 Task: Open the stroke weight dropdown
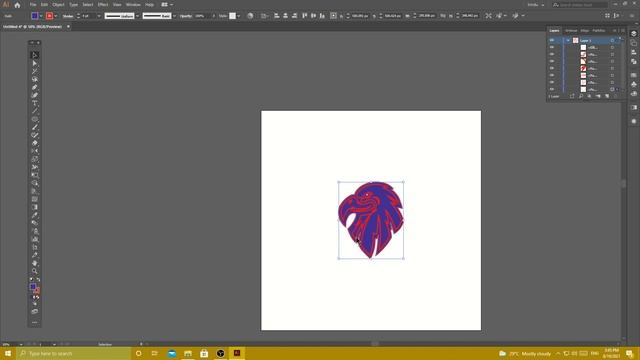[99, 16]
